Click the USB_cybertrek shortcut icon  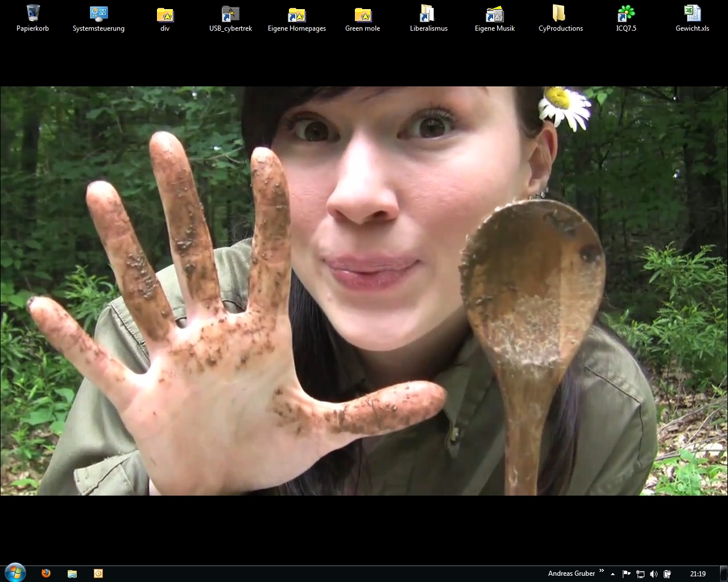click(230, 14)
